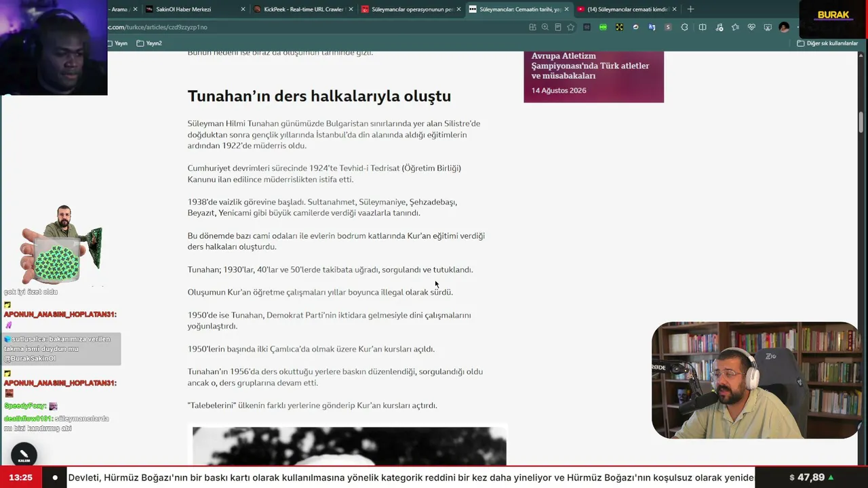Image resolution: width=868 pixels, height=488 pixels.
Task: Open the browser profile avatar
Action: click(784, 27)
